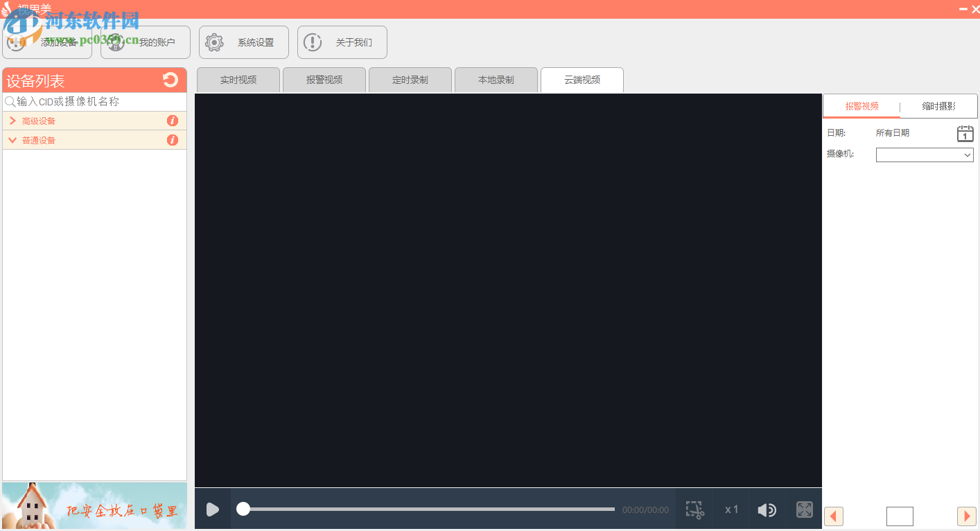
Task: Expand the 高级设备 device group
Action: [x=12, y=121]
